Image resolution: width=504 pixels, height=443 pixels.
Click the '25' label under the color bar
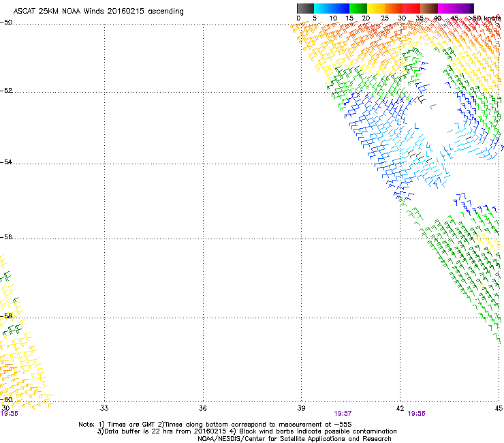(385, 18)
